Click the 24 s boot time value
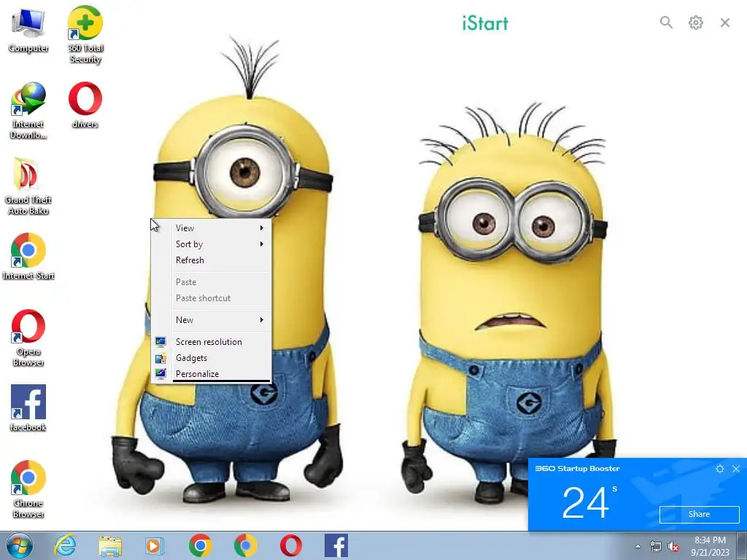This screenshot has height=560, width=747. 589,502
